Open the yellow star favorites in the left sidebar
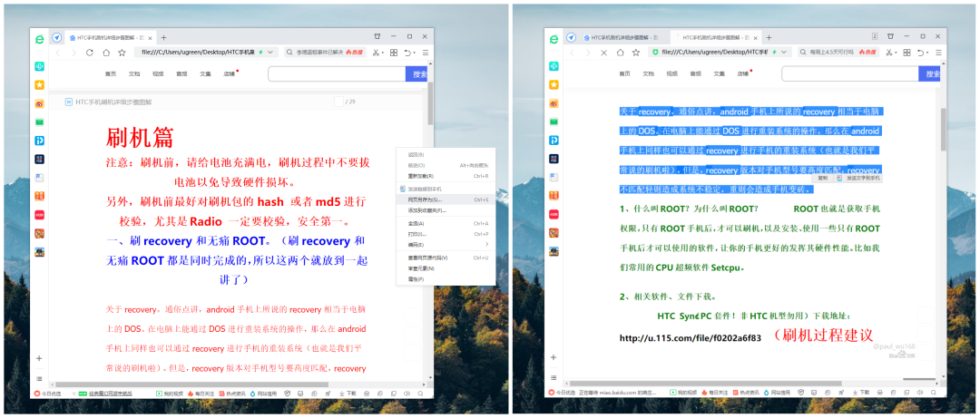 (x=39, y=85)
